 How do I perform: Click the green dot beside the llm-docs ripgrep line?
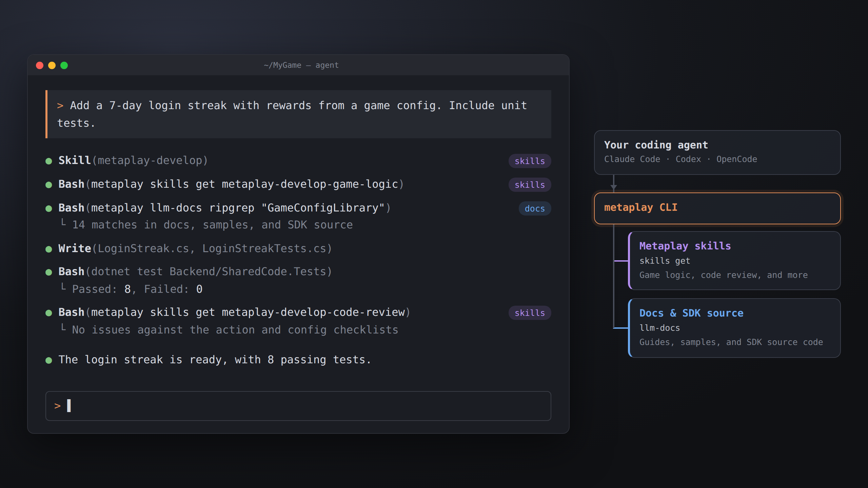tap(49, 208)
